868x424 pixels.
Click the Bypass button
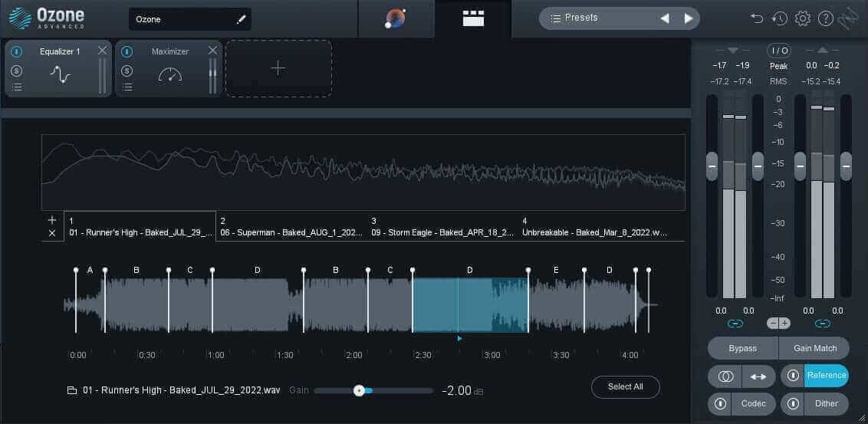coord(743,349)
